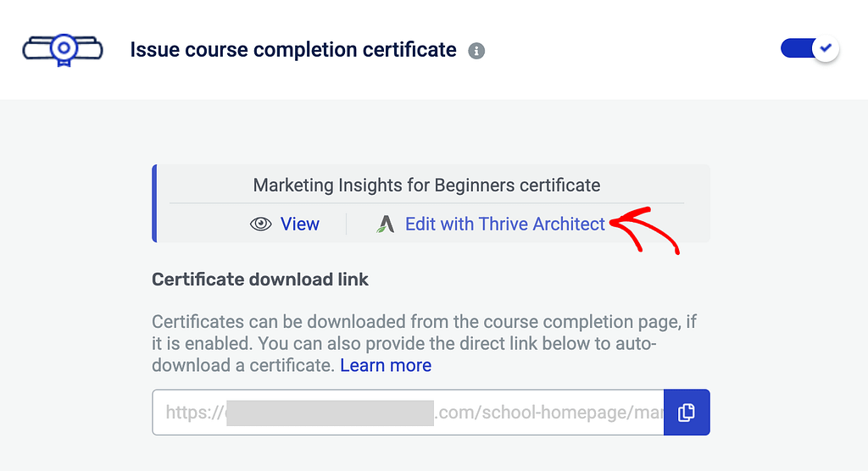
Task: Click the info icon beside the heading
Action: [476, 51]
